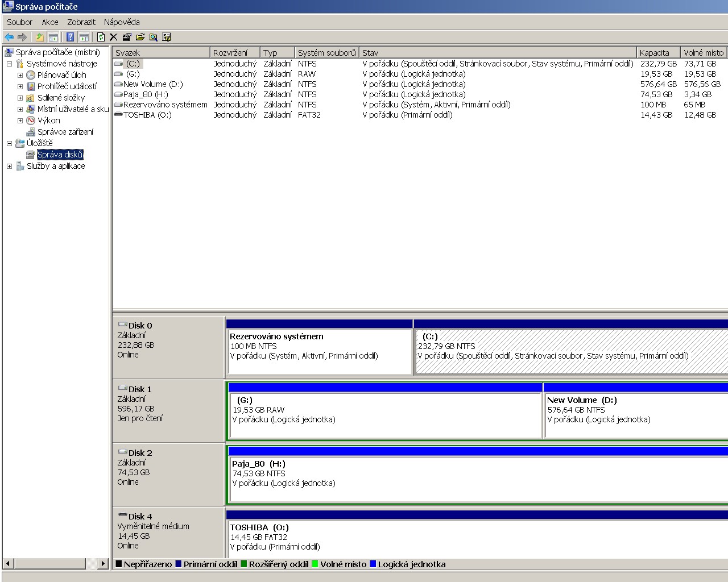728x582 pixels.
Task: Open the Akce menu
Action: coord(49,22)
